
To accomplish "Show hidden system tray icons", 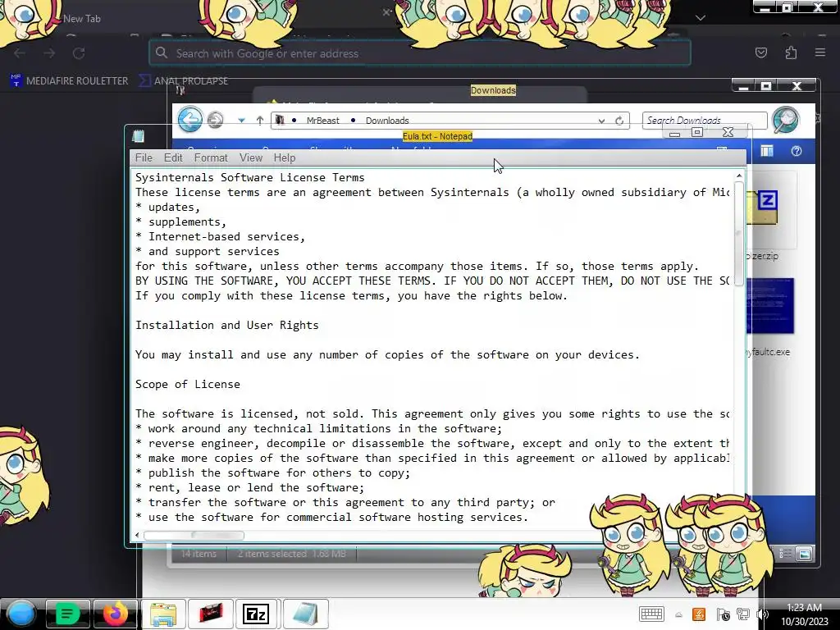I will tap(678, 615).
